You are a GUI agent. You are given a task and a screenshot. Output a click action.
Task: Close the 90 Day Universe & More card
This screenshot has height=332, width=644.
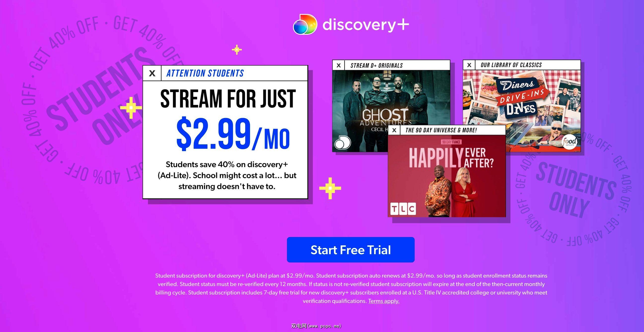tap(394, 130)
